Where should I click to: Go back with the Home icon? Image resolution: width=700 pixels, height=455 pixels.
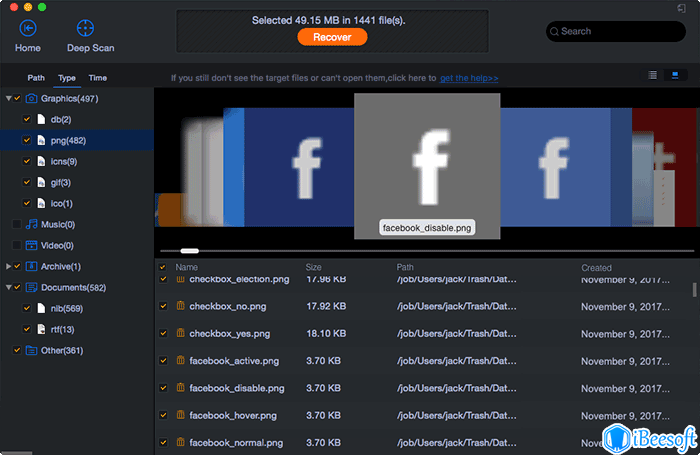pos(28,29)
